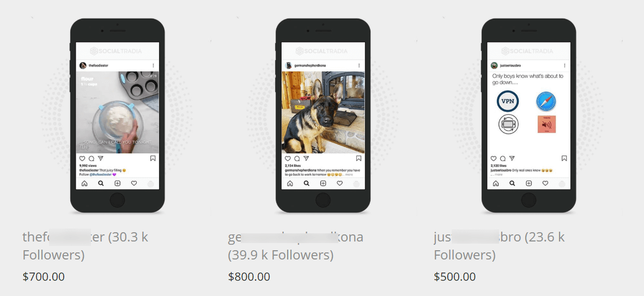Click the VPN icon in the meme post

(x=508, y=101)
